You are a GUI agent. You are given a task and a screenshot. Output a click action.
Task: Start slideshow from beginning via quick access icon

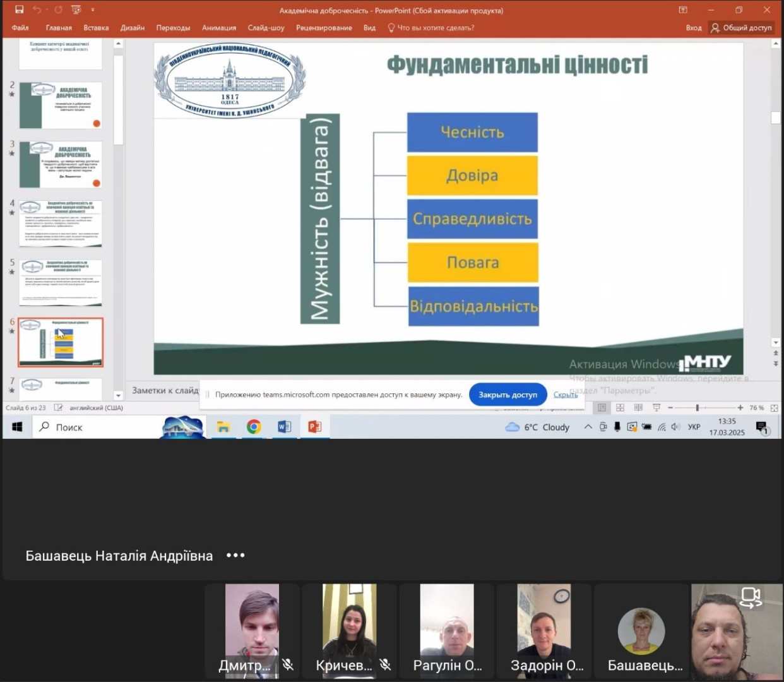pos(76,9)
